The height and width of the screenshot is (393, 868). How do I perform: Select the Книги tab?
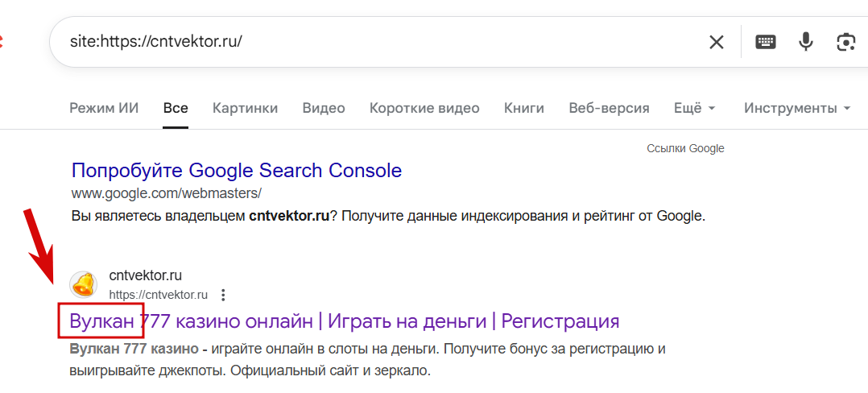point(524,108)
